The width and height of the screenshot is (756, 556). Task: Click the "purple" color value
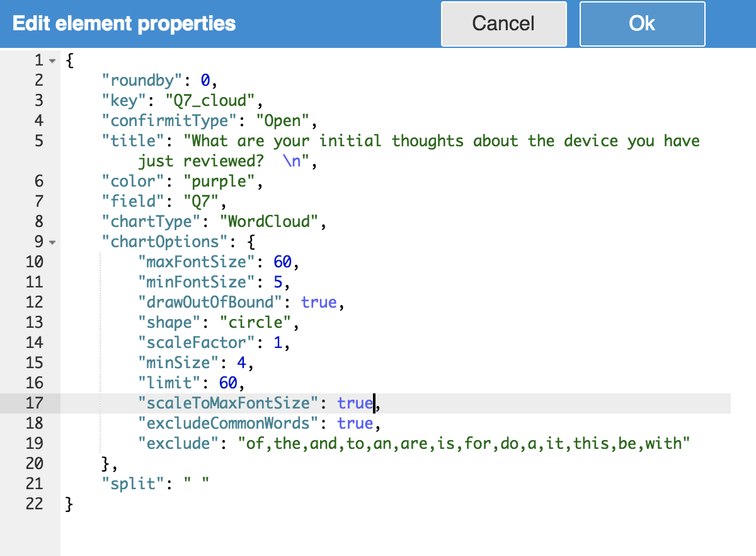219,182
